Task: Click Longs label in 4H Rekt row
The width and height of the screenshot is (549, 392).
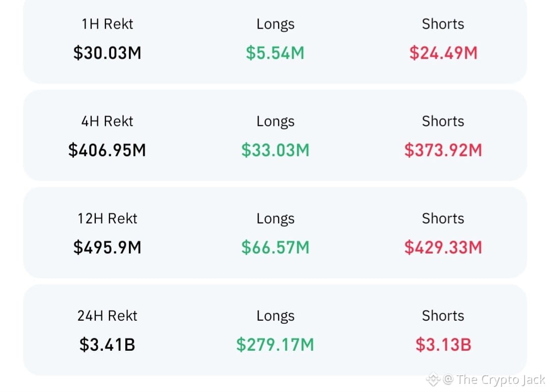Action: coord(275,122)
